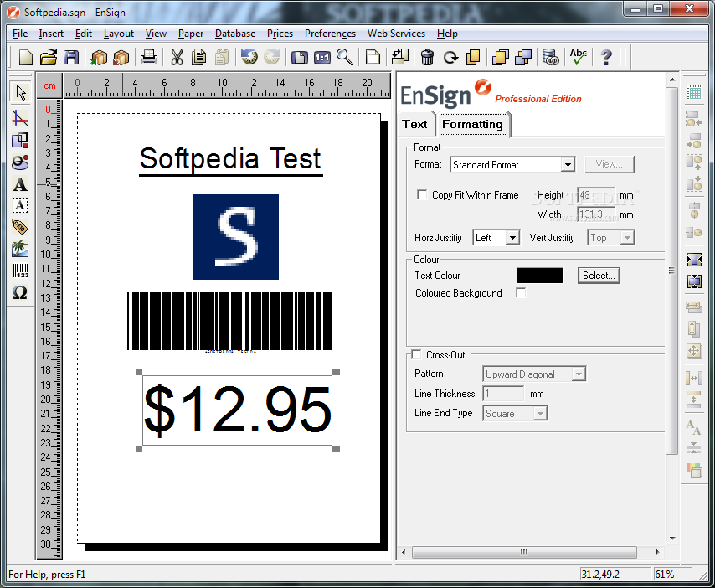Select the blue S logo image
Image resolution: width=715 pixels, height=588 pixels.
(x=236, y=237)
